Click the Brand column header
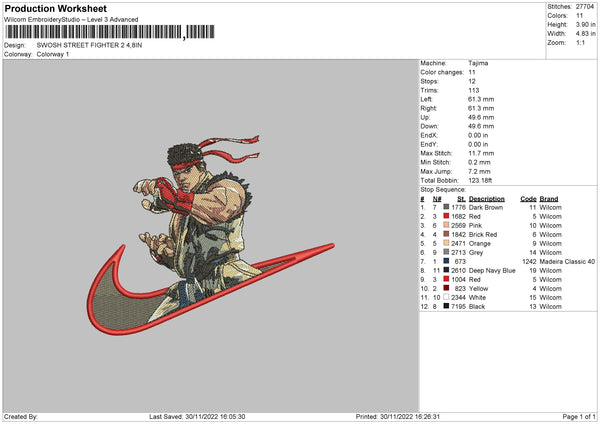 549,199
